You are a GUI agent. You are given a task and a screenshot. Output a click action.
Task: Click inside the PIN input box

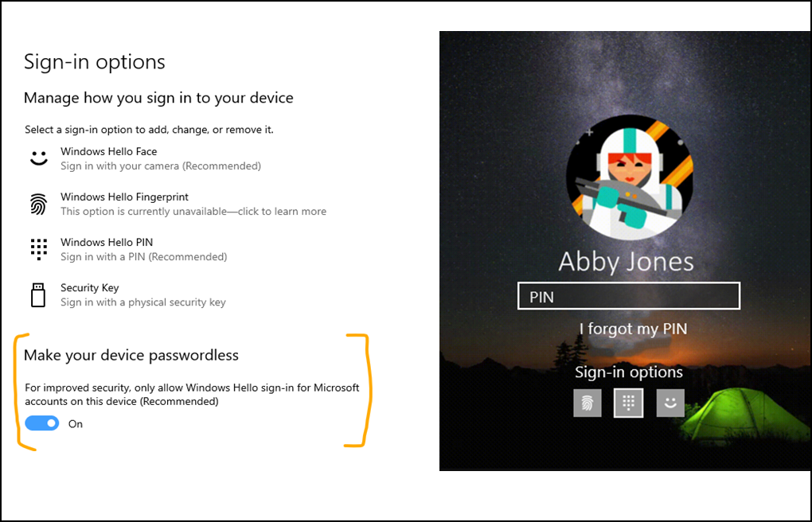pos(628,295)
